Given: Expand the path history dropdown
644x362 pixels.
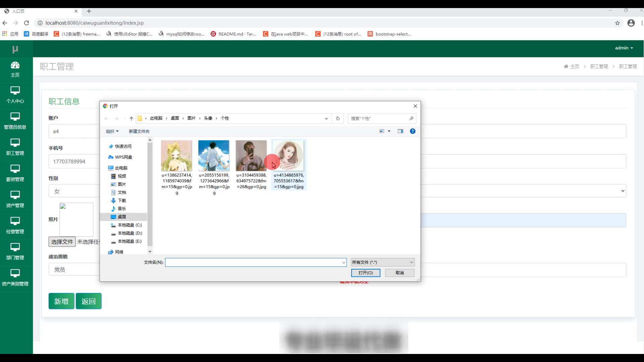Looking at the screenshot, I should (x=326, y=118).
